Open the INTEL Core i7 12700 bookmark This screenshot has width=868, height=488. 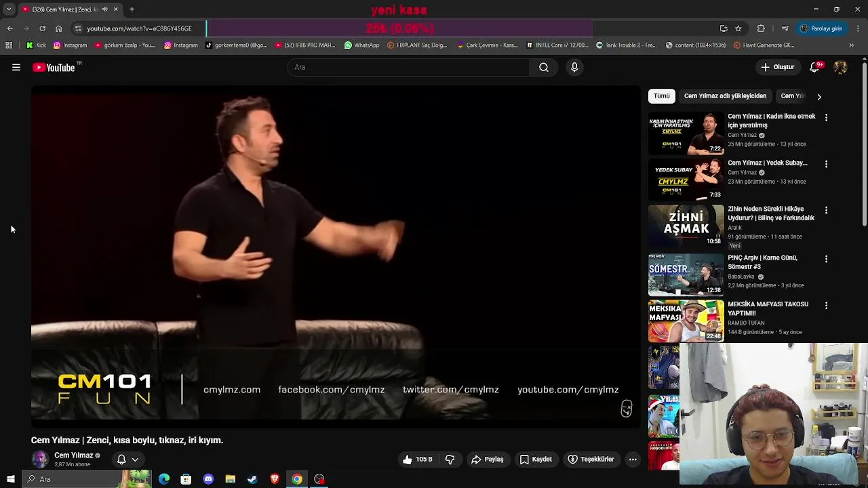click(x=557, y=45)
